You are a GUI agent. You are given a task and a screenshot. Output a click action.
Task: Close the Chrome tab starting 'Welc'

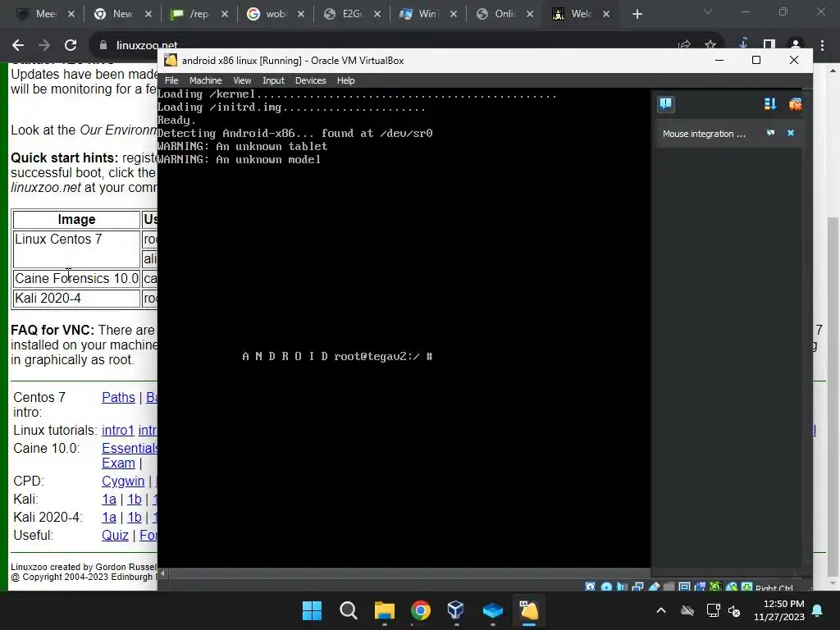606,15
